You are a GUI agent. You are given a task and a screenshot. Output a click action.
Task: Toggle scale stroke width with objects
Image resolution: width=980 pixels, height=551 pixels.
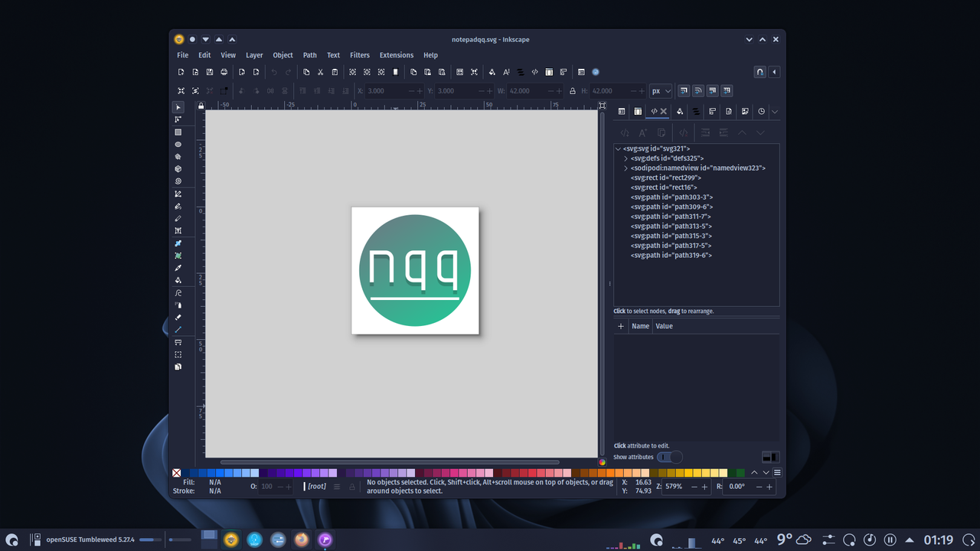point(684,90)
